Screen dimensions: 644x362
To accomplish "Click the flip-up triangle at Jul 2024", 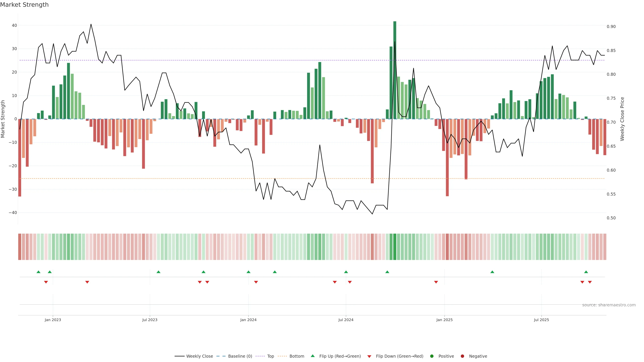I will [x=346, y=272].
